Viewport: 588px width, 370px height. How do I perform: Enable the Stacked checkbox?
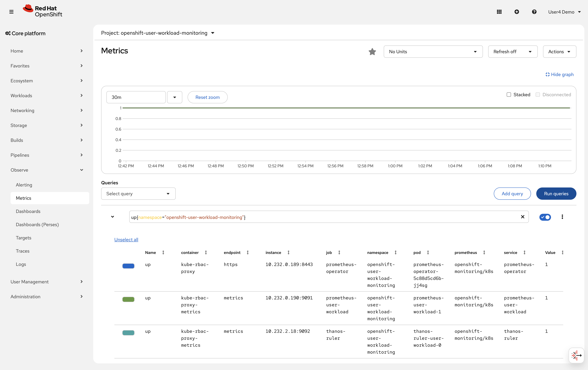click(509, 95)
